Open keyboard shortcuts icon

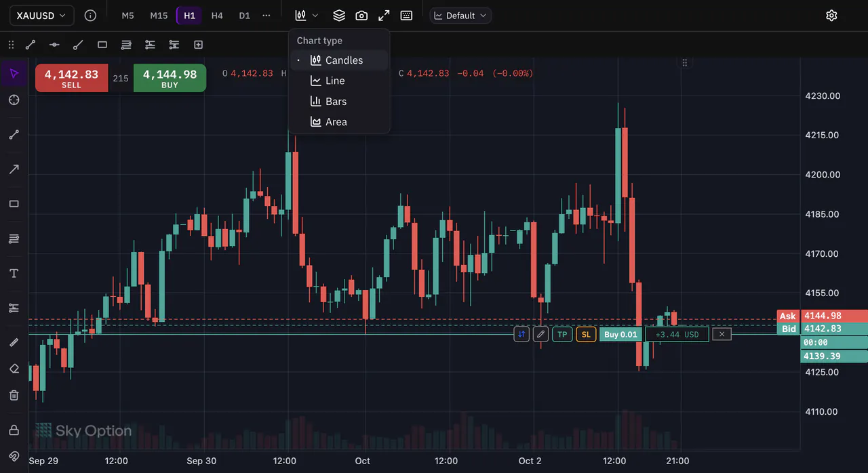[x=406, y=16]
